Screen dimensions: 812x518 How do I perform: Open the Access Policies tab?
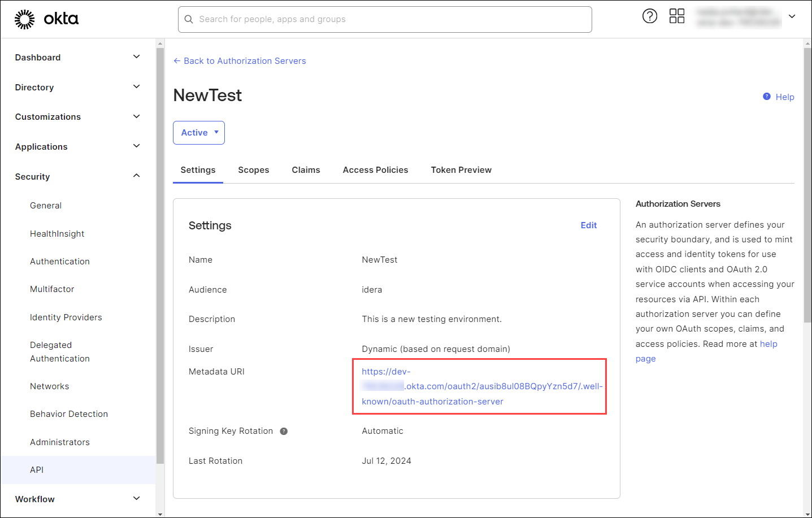tap(375, 170)
